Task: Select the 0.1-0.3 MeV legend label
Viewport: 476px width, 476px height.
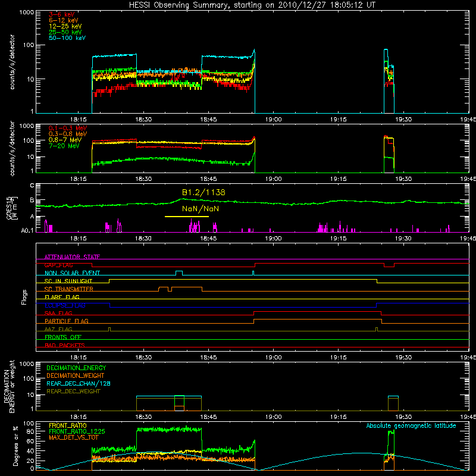Action: coord(68,128)
